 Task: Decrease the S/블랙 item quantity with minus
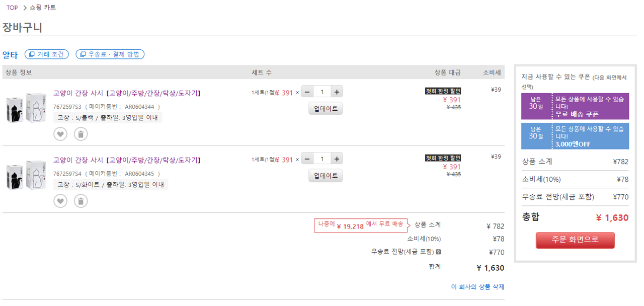tap(307, 92)
